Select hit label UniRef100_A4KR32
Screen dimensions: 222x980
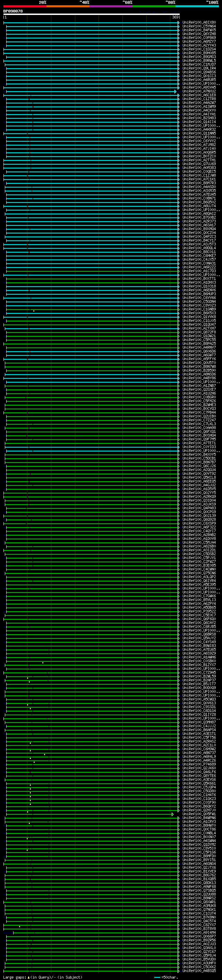click(x=199, y=129)
